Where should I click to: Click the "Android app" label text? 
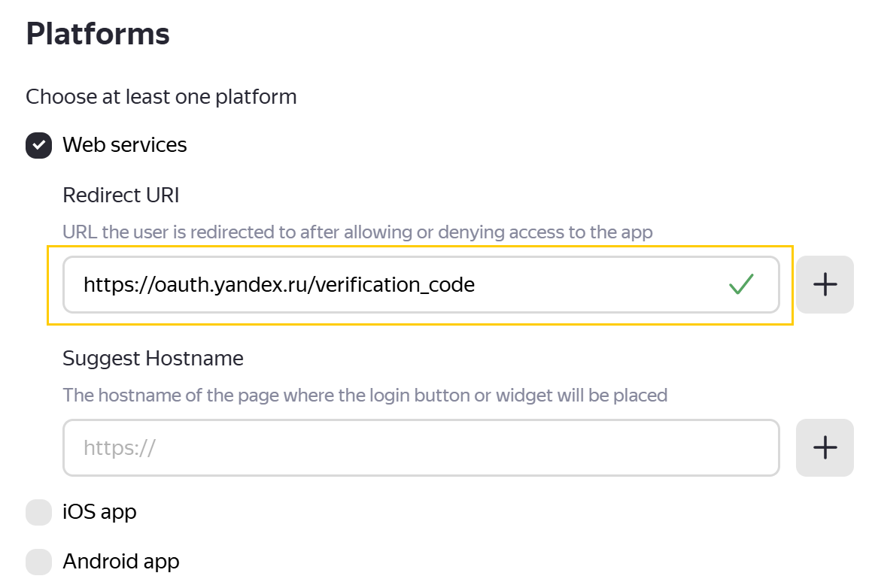(121, 562)
